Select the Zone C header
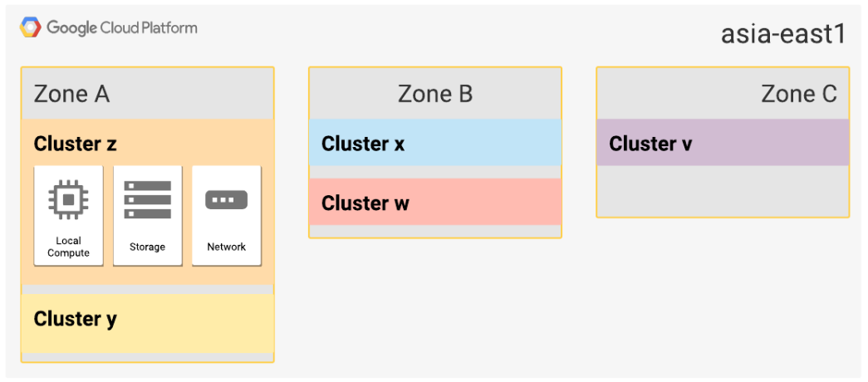Image resolution: width=868 pixels, height=382 pixels. [x=723, y=94]
